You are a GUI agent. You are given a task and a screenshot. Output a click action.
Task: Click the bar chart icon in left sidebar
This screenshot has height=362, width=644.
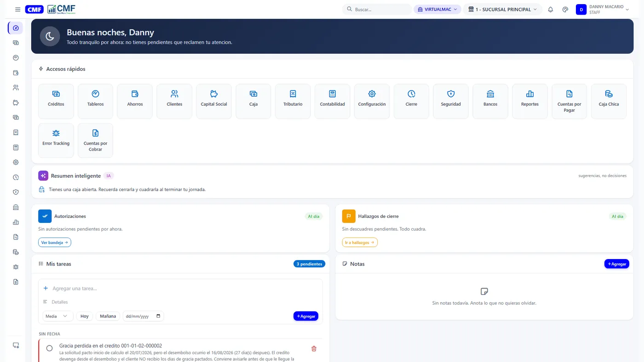pos(16,222)
